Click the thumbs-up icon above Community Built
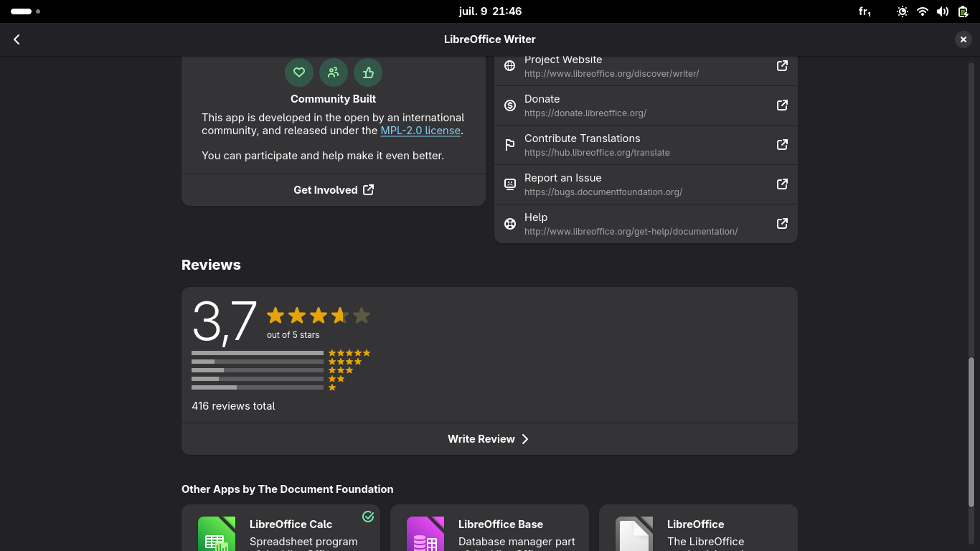This screenshot has width=980, height=551. (368, 72)
